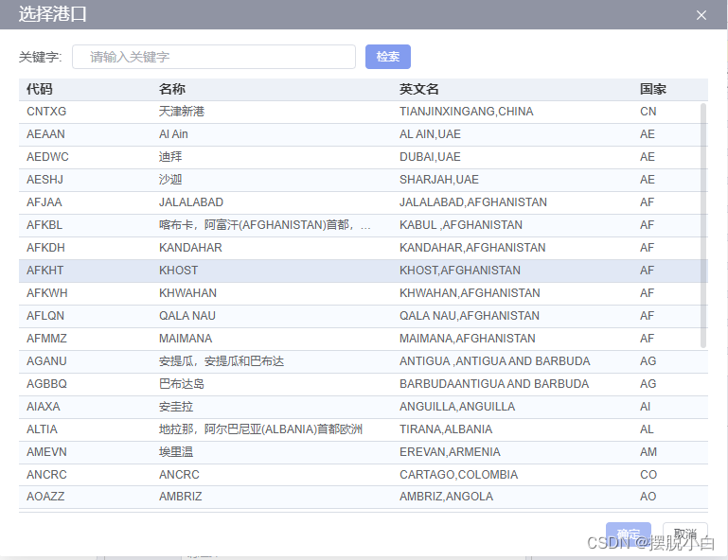Select the AESHJ port code

click(44, 180)
